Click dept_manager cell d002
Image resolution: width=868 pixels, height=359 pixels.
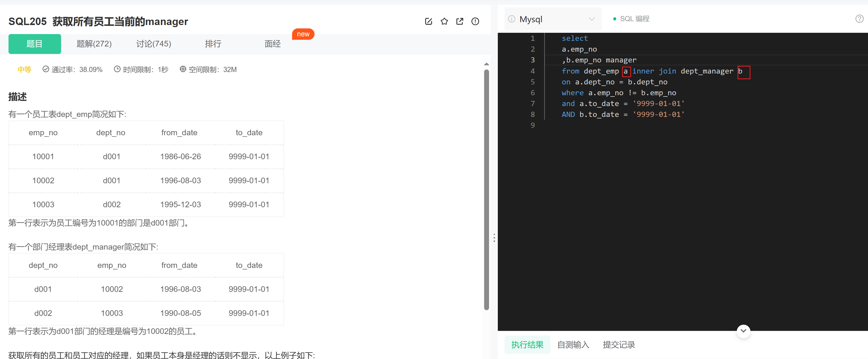tap(43, 313)
